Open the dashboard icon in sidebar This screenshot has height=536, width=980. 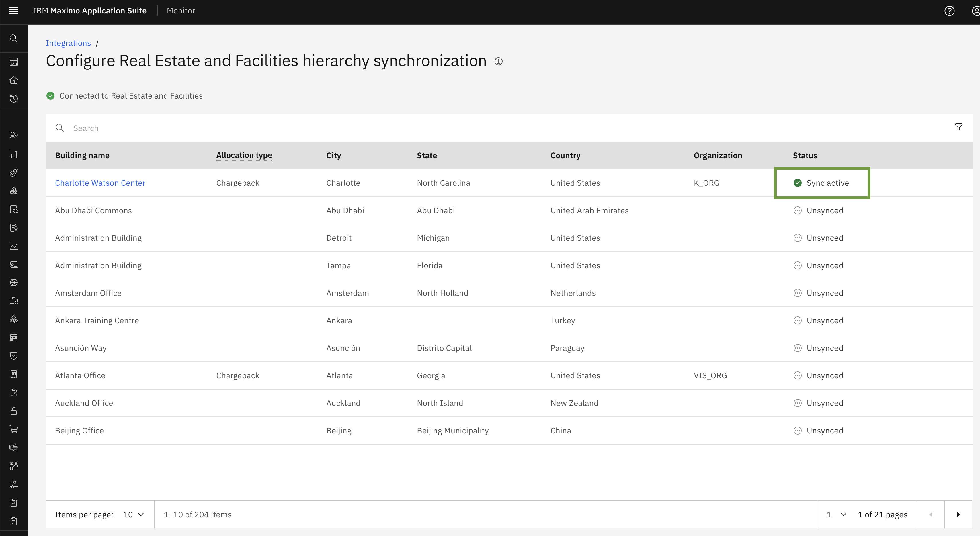click(x=14, y=62)
